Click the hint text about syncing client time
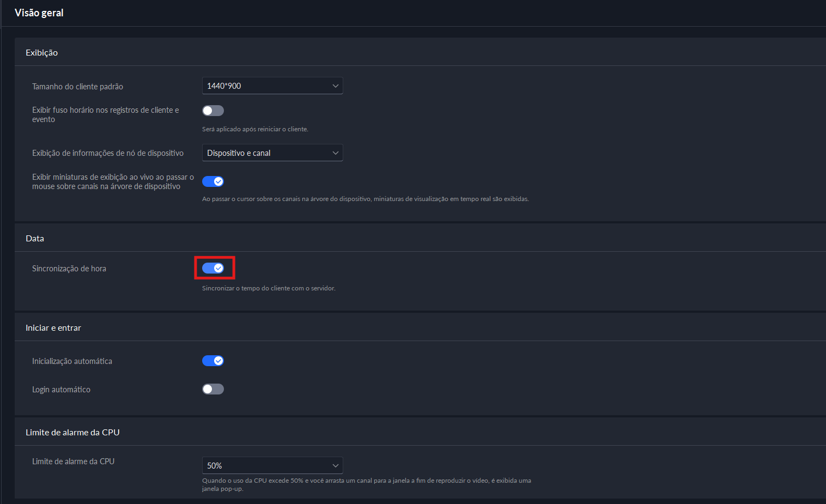826x504 pixels. (269, 288)
